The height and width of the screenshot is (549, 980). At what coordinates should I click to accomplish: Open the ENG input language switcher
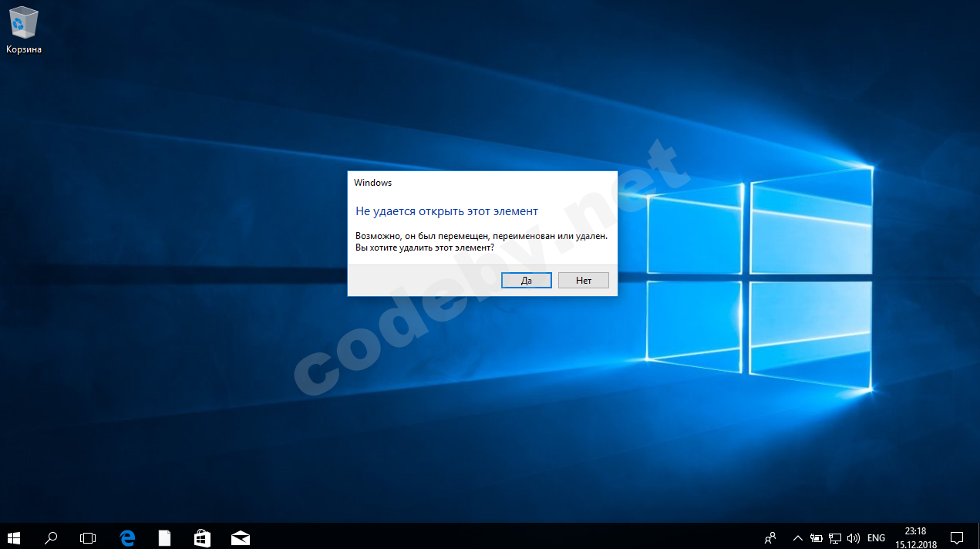click(876, 537)
